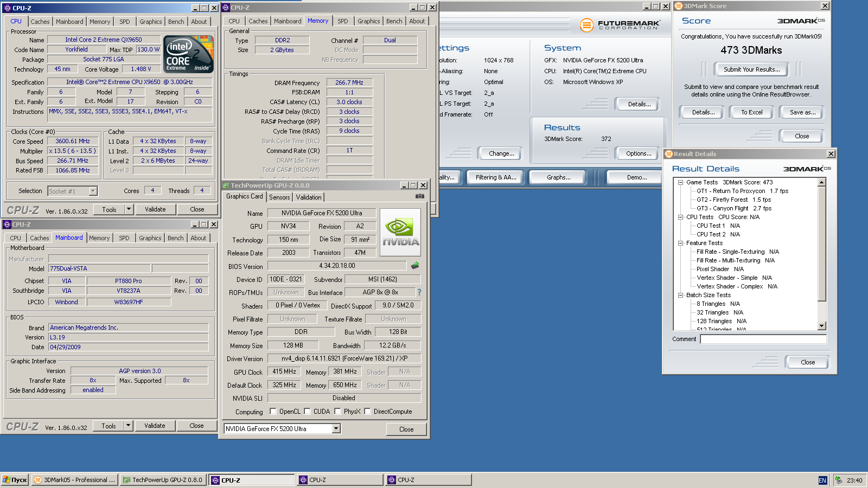The height and width of the screenshot is (488, 868).
Task: Click the To Excel button
Action: coord(751,112)
